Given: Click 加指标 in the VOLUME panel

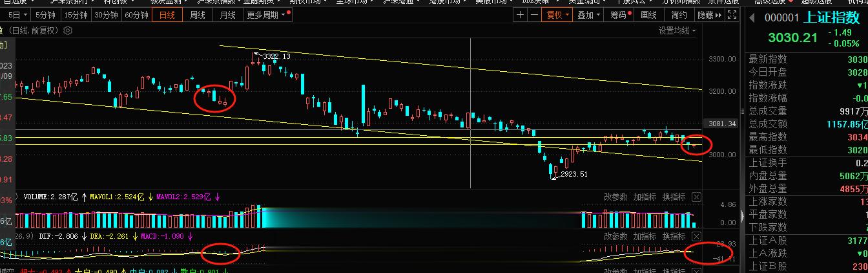Looking at the screenshot, I should click(645, 197).
